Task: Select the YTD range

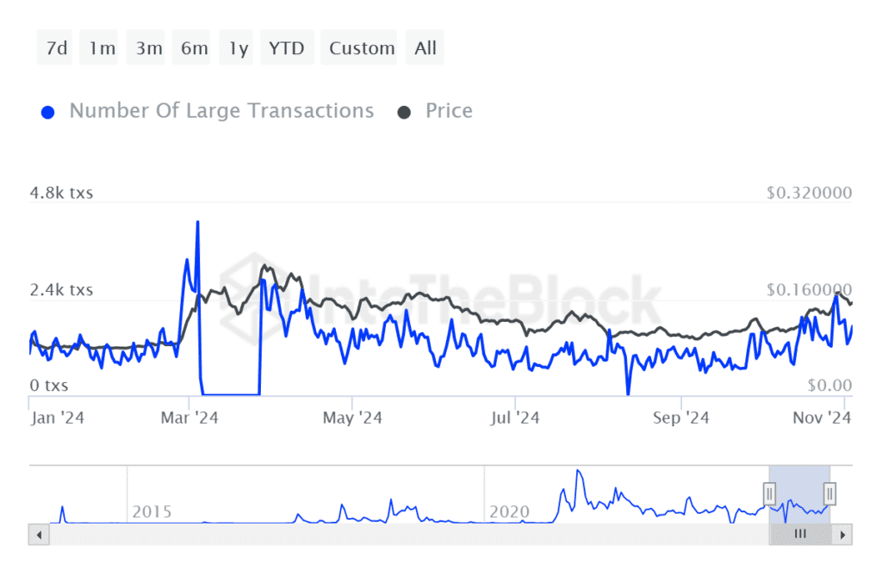Action: click(287, 48)
